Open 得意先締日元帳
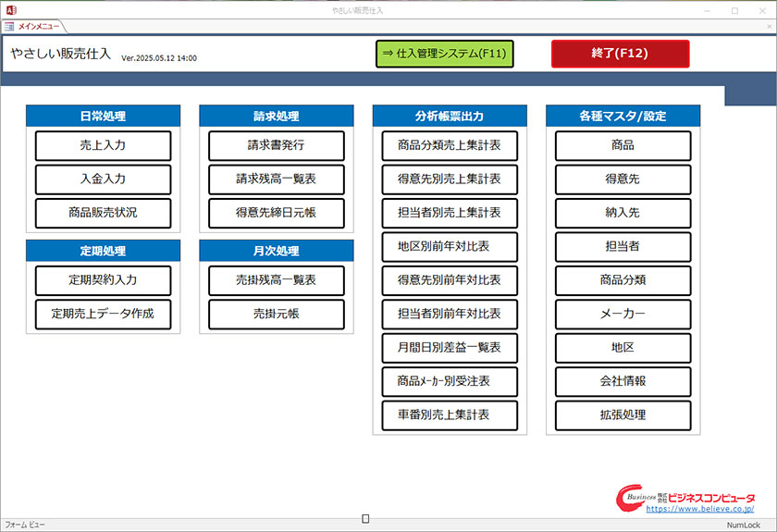The image size is (777, 532). (x=277, y=213)
